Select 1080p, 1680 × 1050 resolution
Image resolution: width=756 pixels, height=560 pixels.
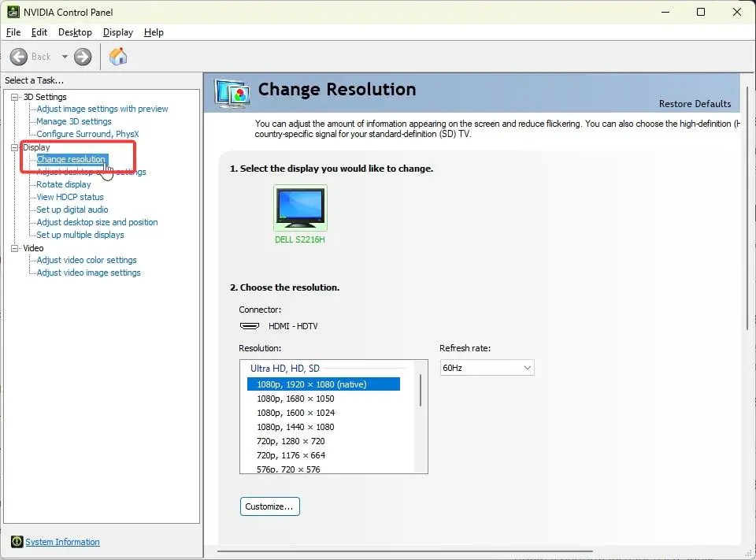pos(295,399)
